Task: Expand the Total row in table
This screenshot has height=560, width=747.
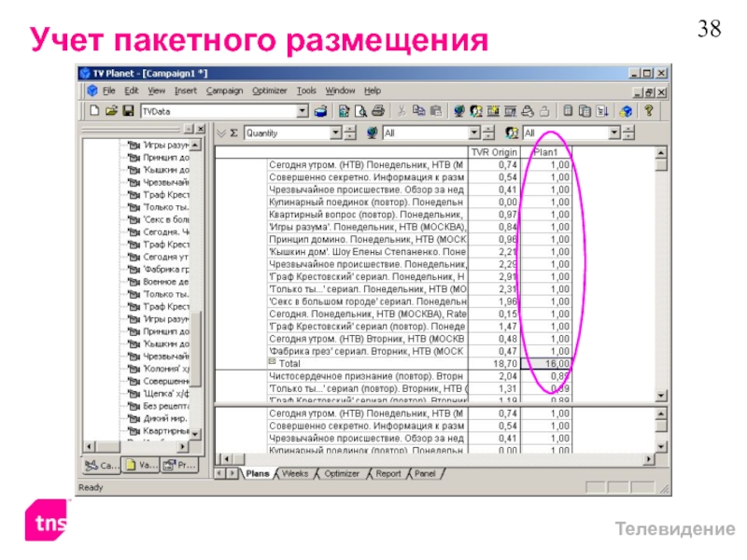Action: click(x=273, y=361)
